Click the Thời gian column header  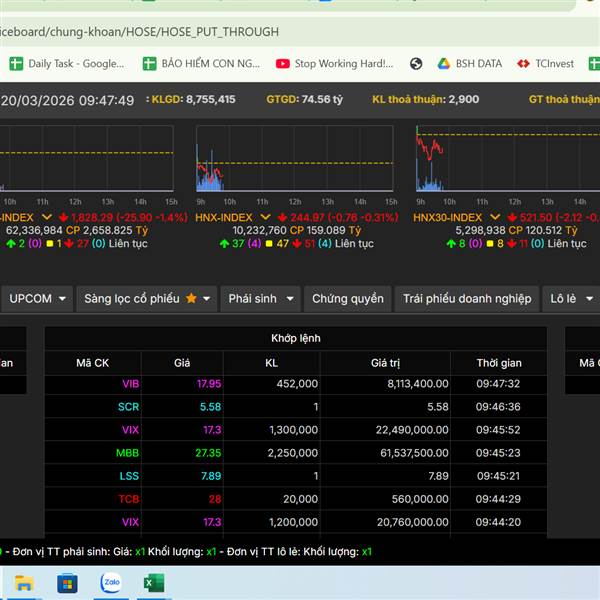[x=499, y=363]
